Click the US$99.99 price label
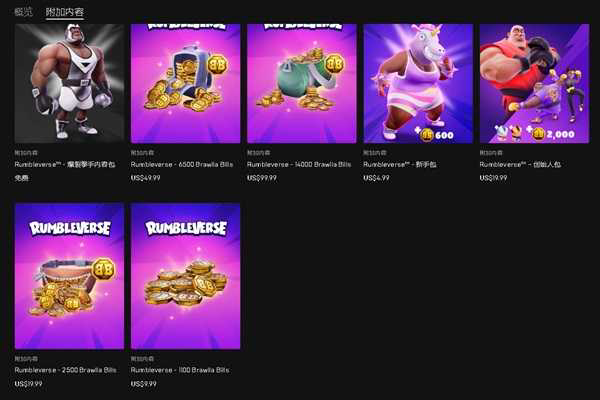The image size is (600, 400). click(262, 178)
